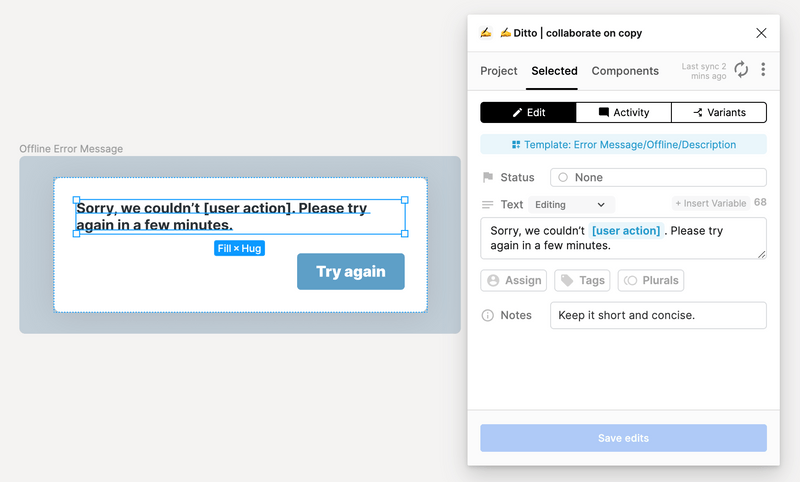Screen dimensions: 800x482
Task: Click the Notes input field
Action: coord(658,315)
